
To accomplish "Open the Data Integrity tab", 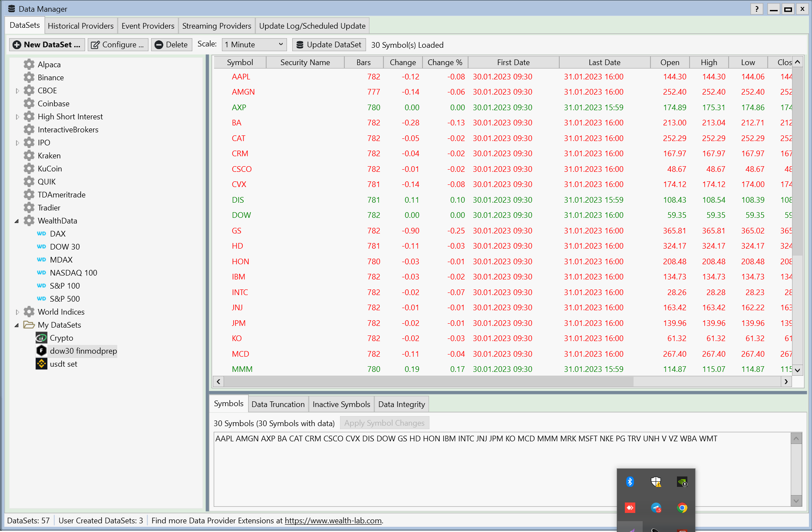I will click(x=401, y=404).
